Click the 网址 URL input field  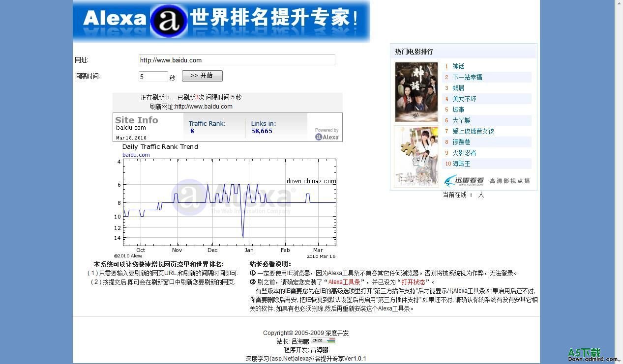(x=237, y=60)
